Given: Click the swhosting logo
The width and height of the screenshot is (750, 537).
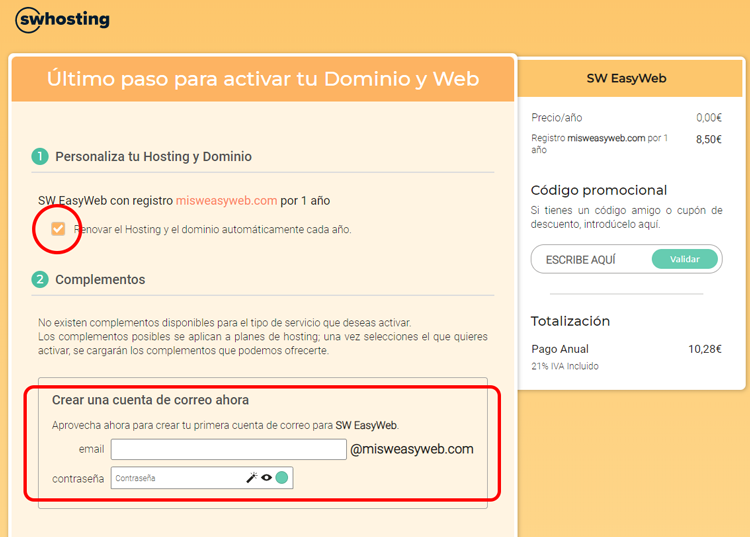Looking at the screenshot, I should point(63,20).
